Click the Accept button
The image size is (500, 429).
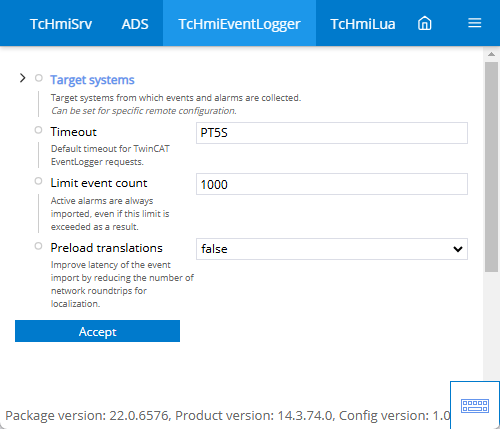(x=97, y=331)
